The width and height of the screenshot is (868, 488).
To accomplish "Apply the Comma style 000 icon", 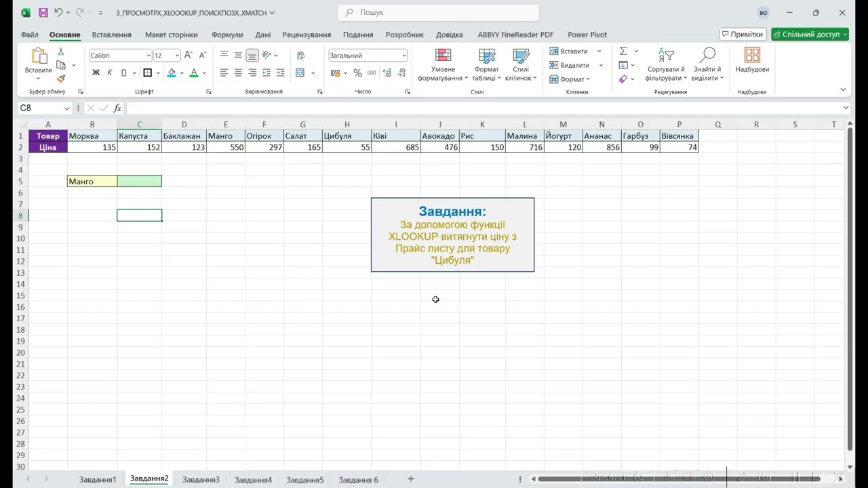I will click(x=372, y=73).
